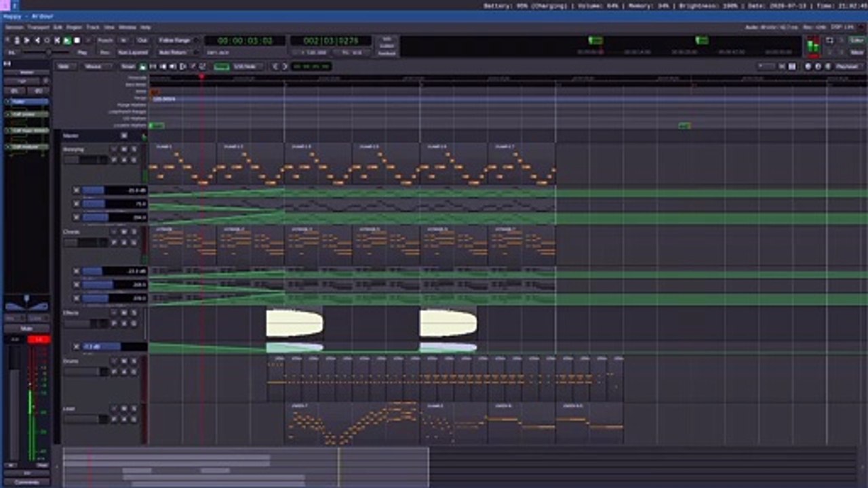Hide the -7.1 dB Effects automation lane

77,346
